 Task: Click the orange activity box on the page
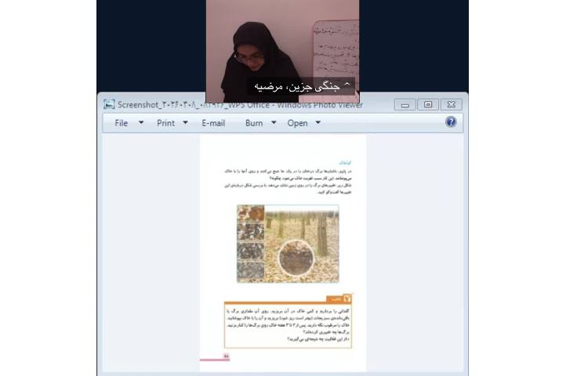tap(288, 322)
